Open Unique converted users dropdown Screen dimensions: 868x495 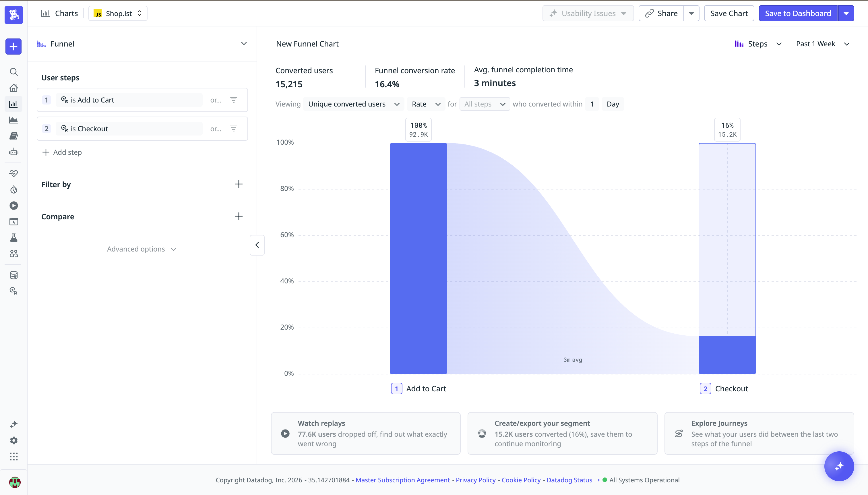pyautogui.click(x=354, y=104)
